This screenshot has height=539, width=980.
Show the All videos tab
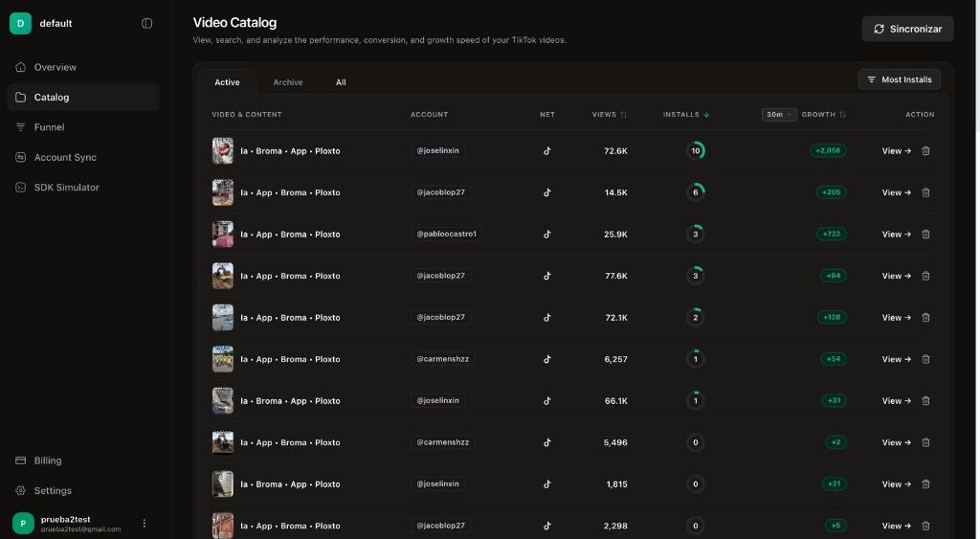(341, 82)
